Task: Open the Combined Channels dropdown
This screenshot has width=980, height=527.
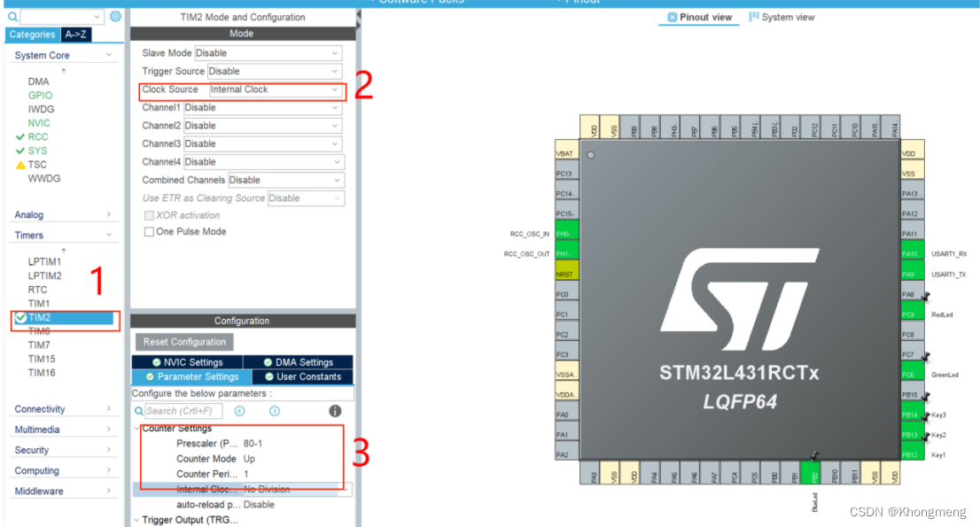Action: point(286,180)
